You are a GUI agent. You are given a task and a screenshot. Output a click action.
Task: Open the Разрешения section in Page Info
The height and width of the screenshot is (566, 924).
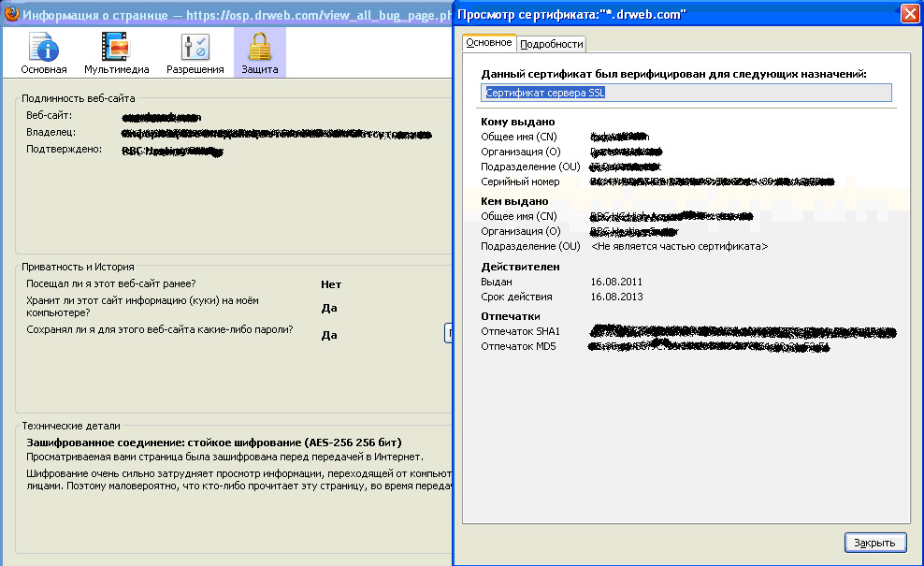[195, 53]
